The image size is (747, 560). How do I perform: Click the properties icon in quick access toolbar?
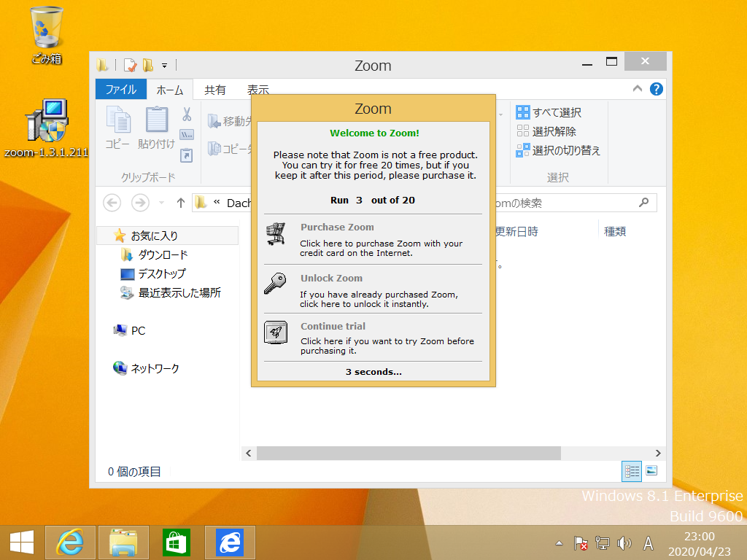pyautogui.click(x=130, y=65)
